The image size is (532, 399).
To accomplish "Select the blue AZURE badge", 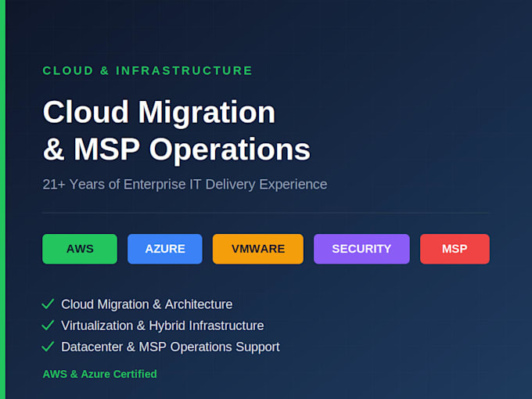I will pos(165,249).
